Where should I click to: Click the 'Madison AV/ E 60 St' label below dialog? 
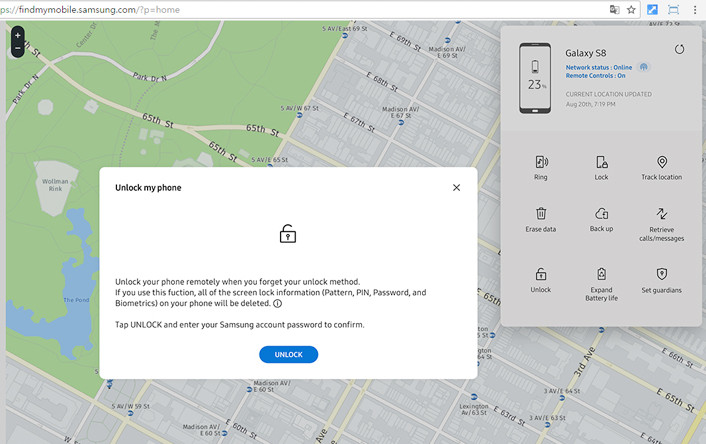tap(272, 386)
